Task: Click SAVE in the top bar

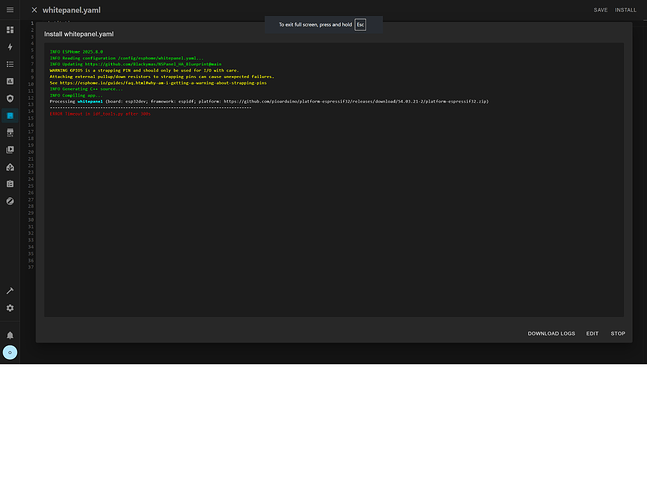Action: tap(600, 10)
